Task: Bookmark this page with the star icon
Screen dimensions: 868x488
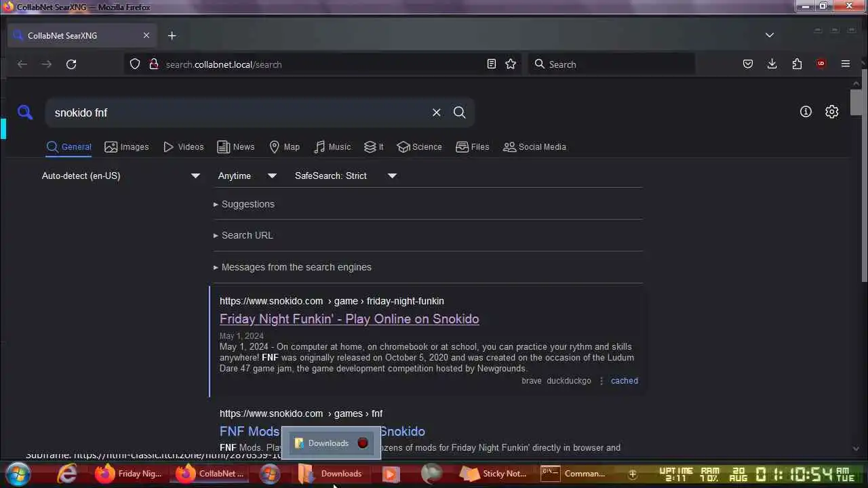Action: [x=511, y=64]
